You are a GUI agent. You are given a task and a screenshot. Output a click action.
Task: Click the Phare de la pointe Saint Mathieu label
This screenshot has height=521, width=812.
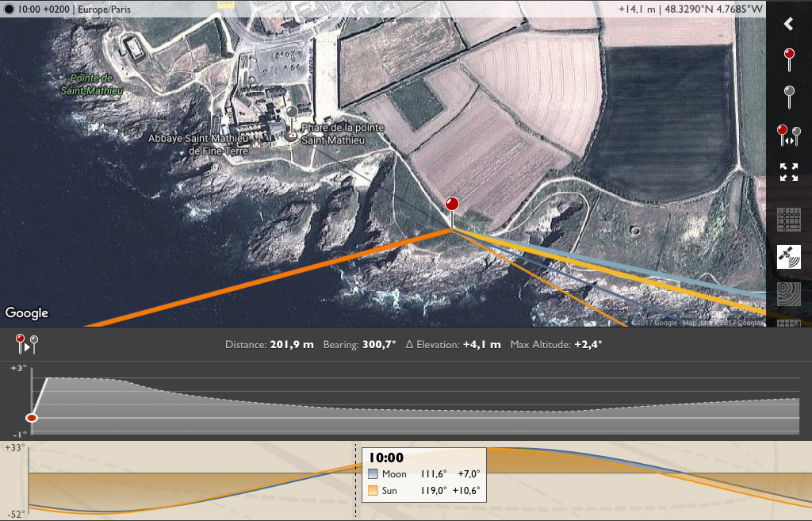coord(342,133)
